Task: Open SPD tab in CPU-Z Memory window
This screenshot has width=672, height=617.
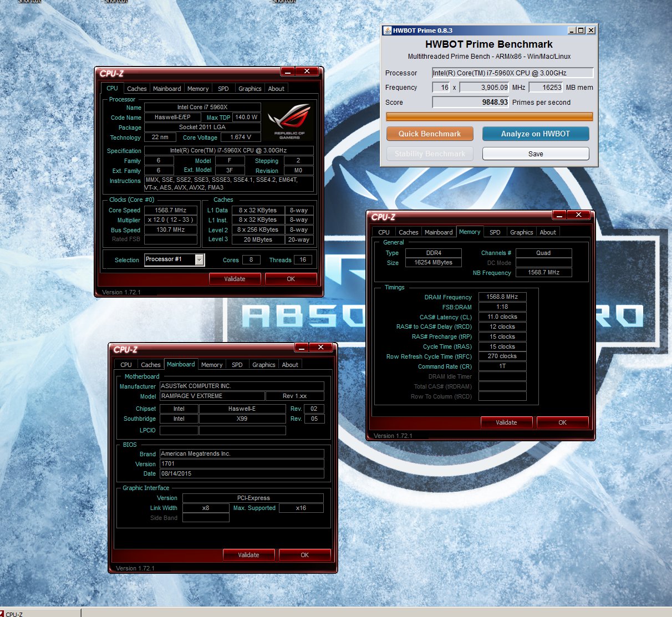Action: [495, 232]
